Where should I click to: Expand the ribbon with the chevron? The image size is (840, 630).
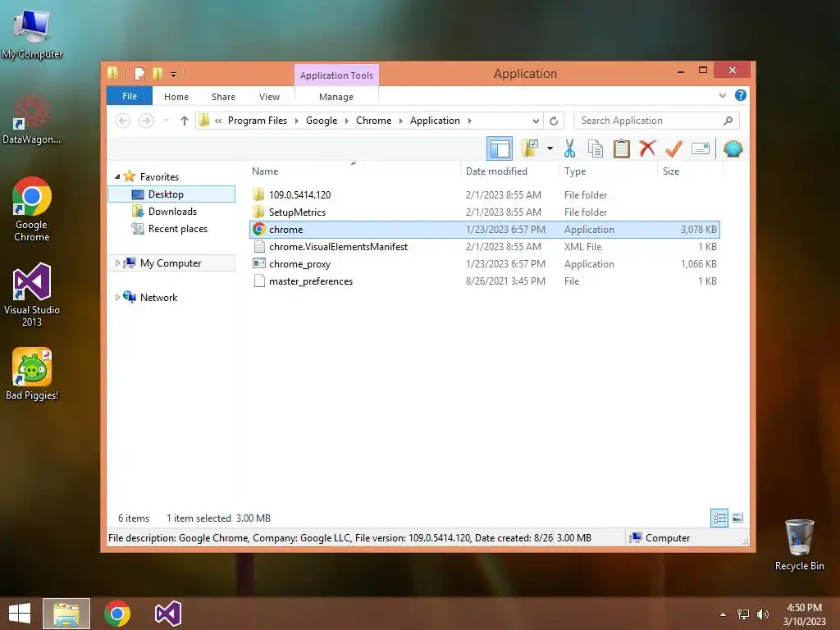click(x=722, y=96)
